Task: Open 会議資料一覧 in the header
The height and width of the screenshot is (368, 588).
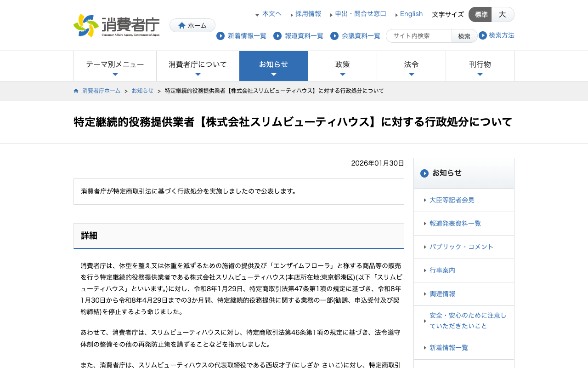Action: click(361, 36)
